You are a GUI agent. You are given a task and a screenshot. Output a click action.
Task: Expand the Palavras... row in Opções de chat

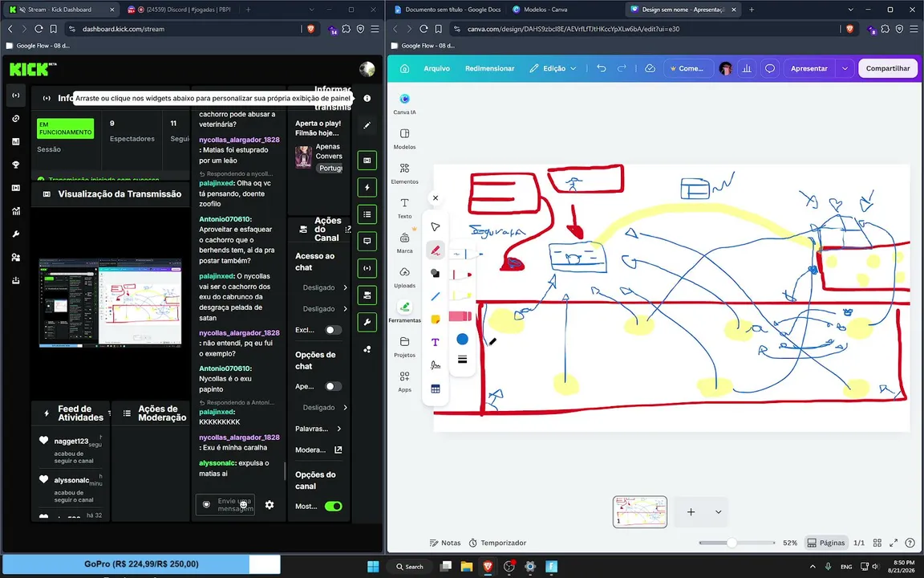tap(318, 429)
